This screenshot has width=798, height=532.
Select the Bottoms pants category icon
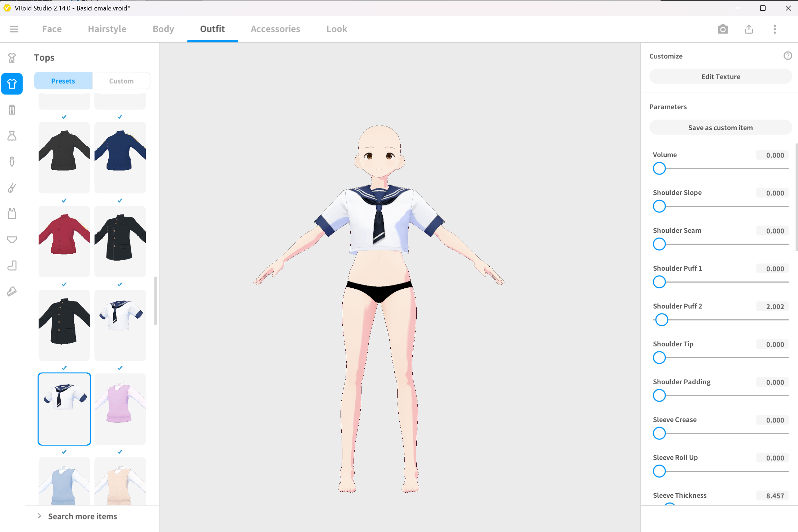click(12, 110)
